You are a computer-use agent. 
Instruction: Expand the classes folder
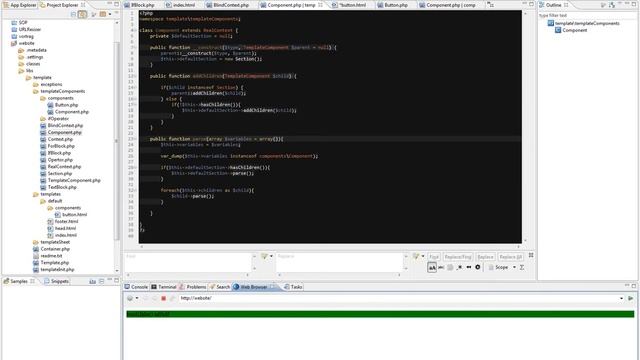(29, 64)
